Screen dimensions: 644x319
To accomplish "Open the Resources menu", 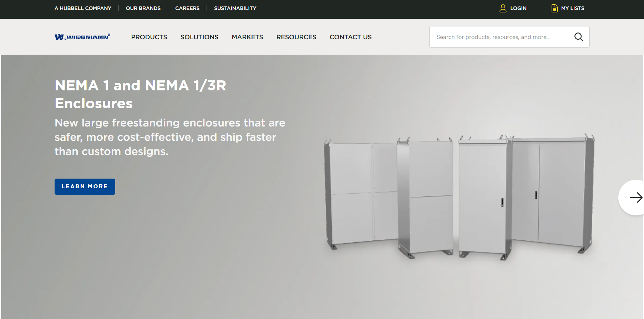I will pyautogui.click(x=296, y=37).
